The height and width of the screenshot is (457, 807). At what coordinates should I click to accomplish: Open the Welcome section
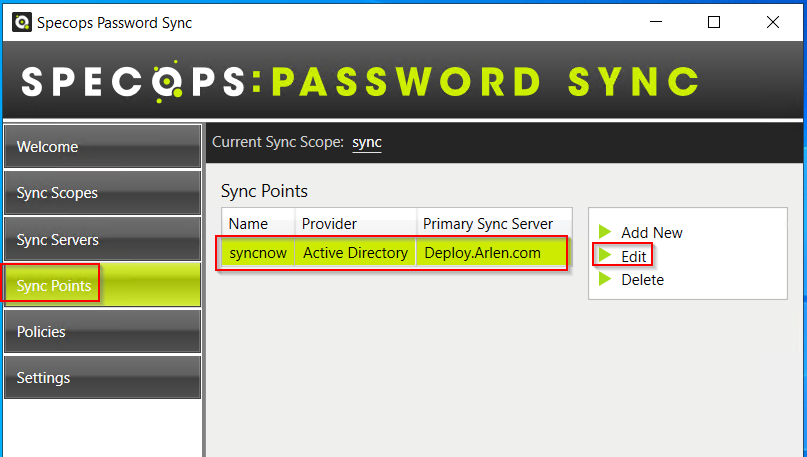102,147
